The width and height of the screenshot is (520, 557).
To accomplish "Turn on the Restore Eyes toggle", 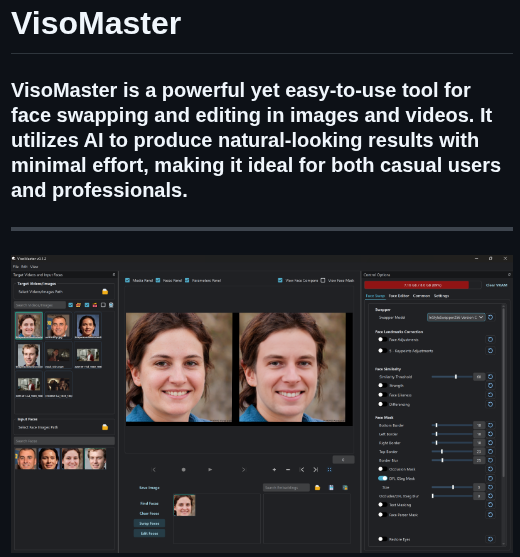I will tap(382, 539).
